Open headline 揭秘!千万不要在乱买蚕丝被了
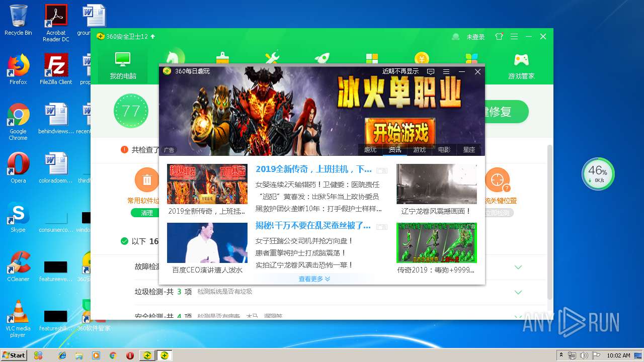644x362 pixels. [313, 225]
